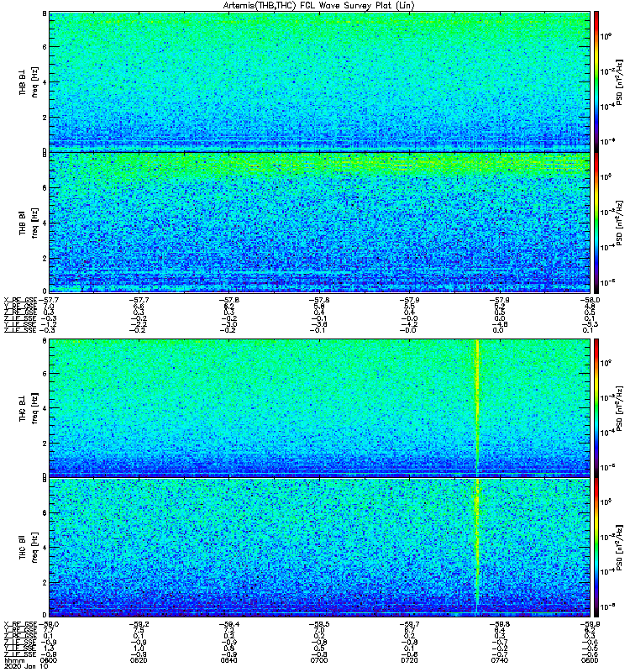Image resolution: width=630 pixels, height=672 pixels.
Task: Click the X_RE_GSE value -59.2
Action: coord(139,624)
